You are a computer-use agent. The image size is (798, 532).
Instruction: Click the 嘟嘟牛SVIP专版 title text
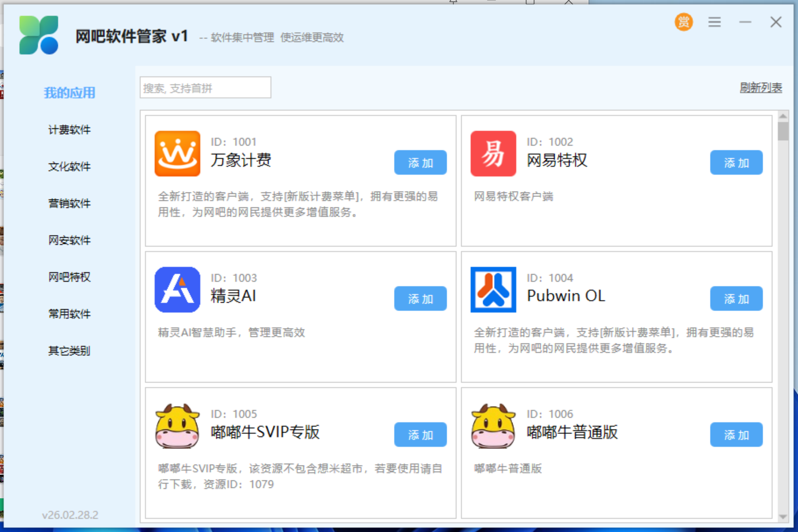[265, 432]
